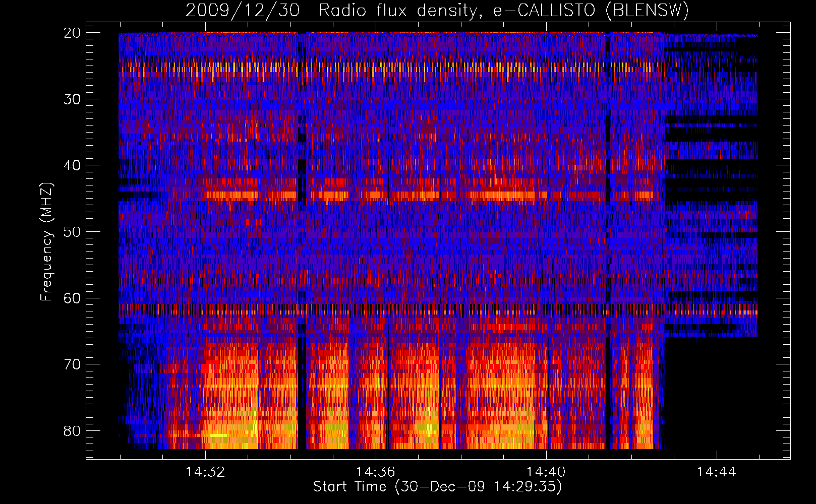The height and width of the screenshot is (504, 816).
Task: Click the 14:32 time tick label
Action: [205, 472]
